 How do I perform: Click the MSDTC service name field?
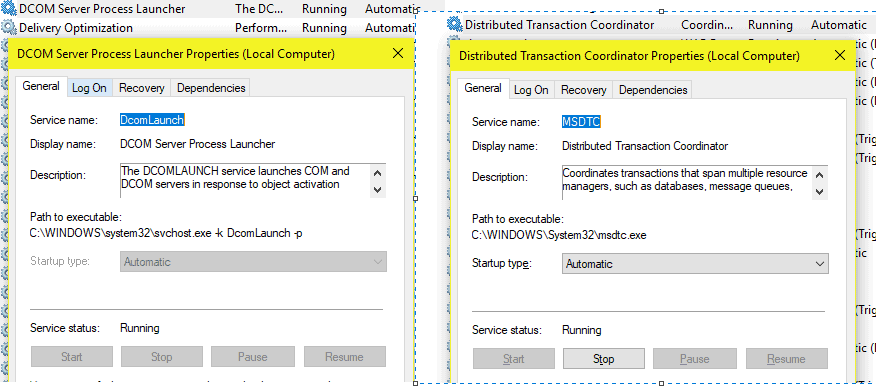point(581,122)
